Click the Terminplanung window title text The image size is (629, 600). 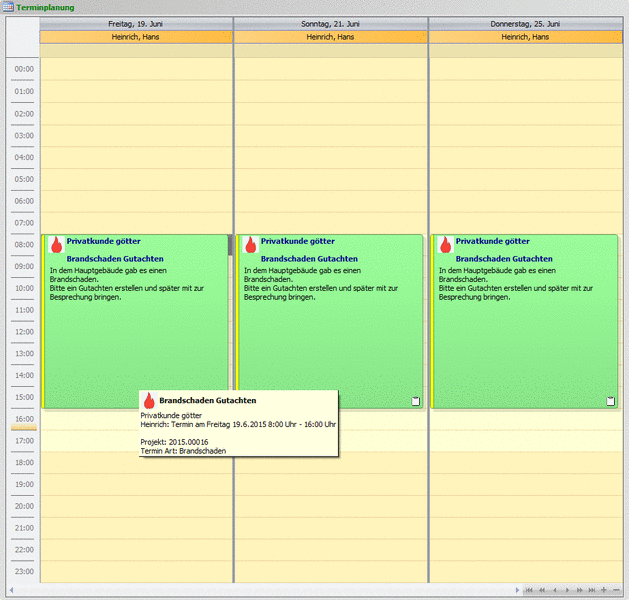pos(45,7)
